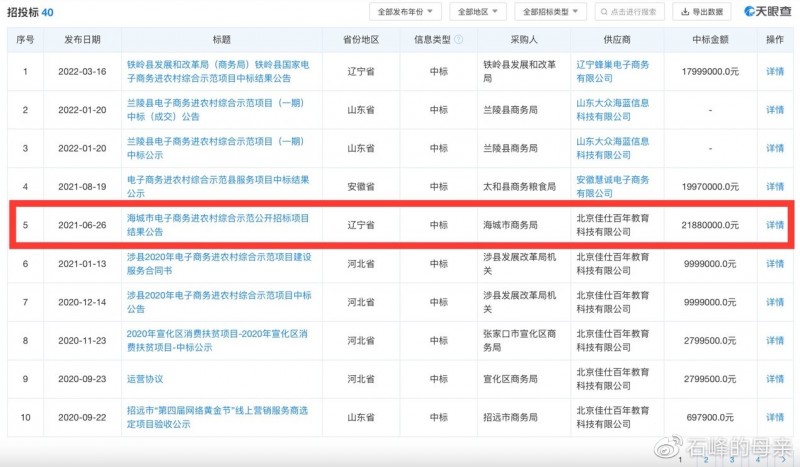The image size is (800, 467).
Task: Click the 天眼查 logo
Action: [x=767, y=12]
